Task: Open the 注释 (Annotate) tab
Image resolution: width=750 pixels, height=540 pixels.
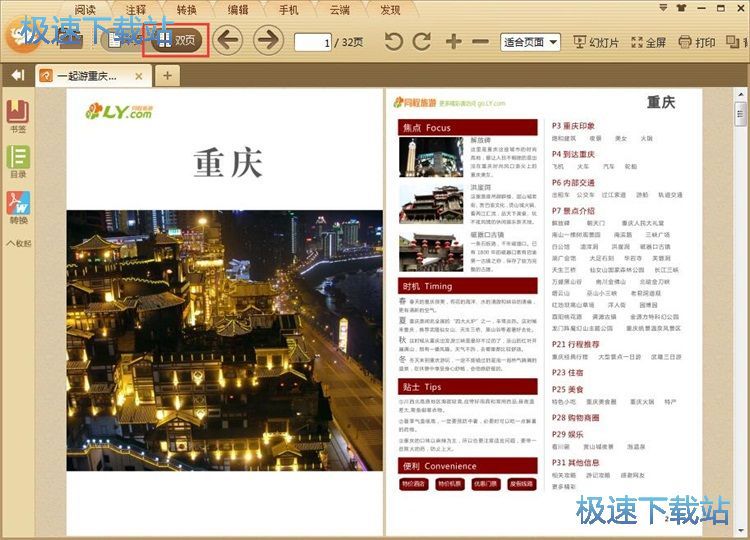Action: [x=136, y=10]
